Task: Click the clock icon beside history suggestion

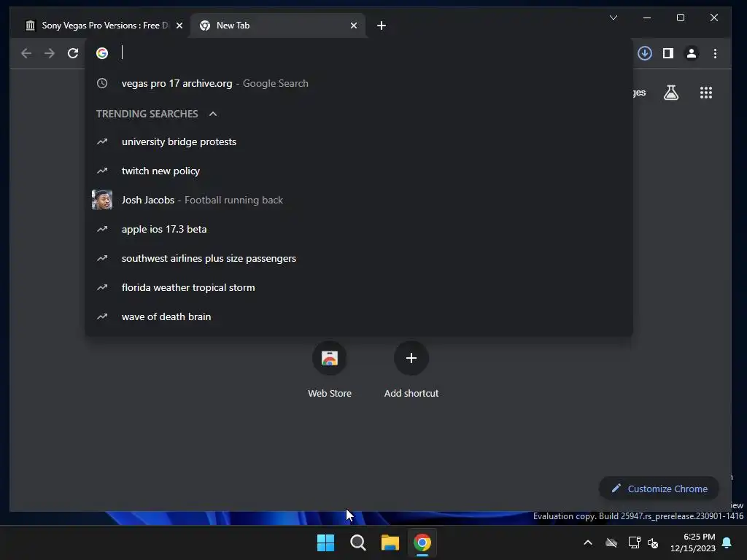Action: [x=102, y=83]
